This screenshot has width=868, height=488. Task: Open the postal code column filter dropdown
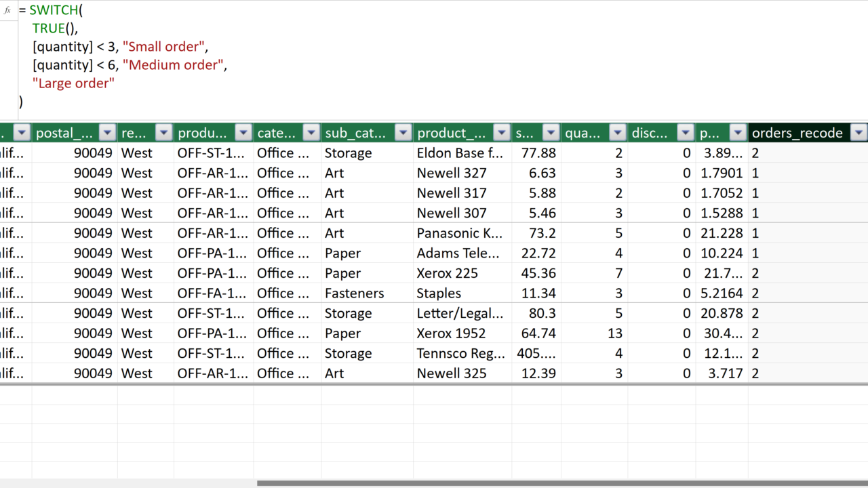coord(107,132)
